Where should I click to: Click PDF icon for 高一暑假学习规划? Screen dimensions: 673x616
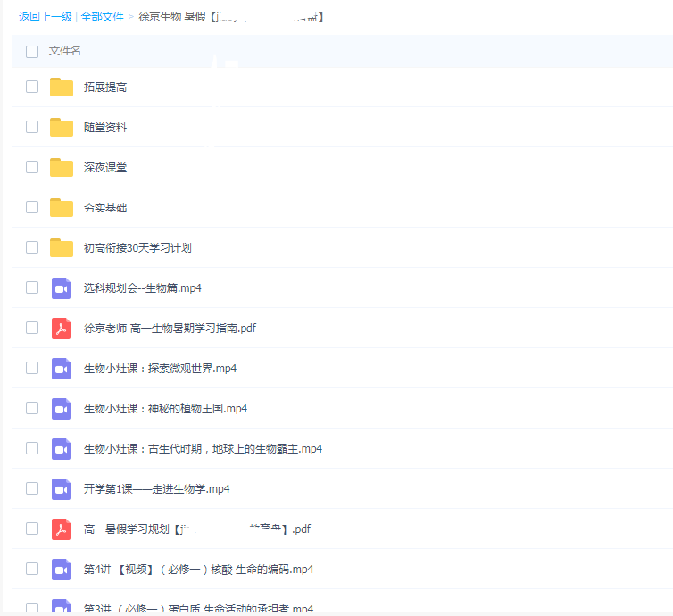pos(61,529)
